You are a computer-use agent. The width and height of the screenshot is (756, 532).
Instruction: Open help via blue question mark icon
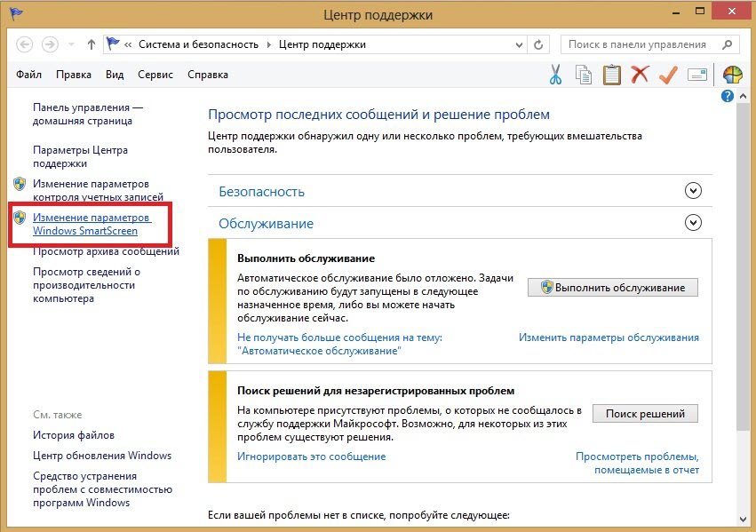(728, 96)
